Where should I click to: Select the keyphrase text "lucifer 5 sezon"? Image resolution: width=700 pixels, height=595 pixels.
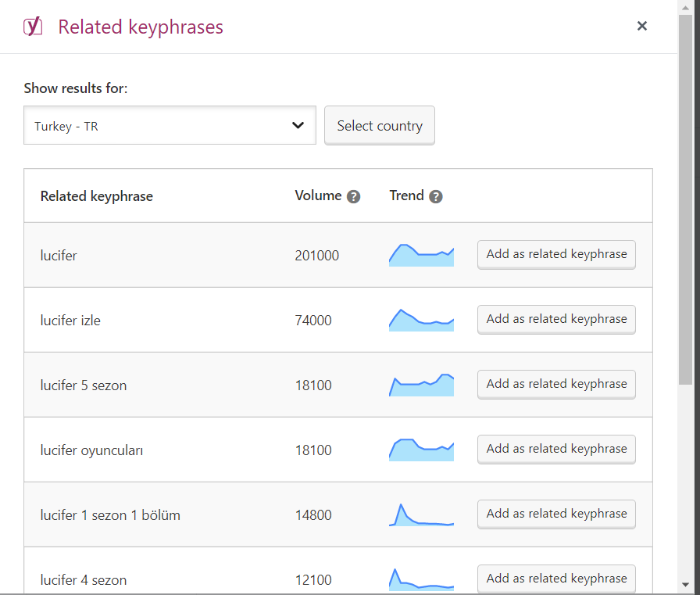tap(84, 385)
